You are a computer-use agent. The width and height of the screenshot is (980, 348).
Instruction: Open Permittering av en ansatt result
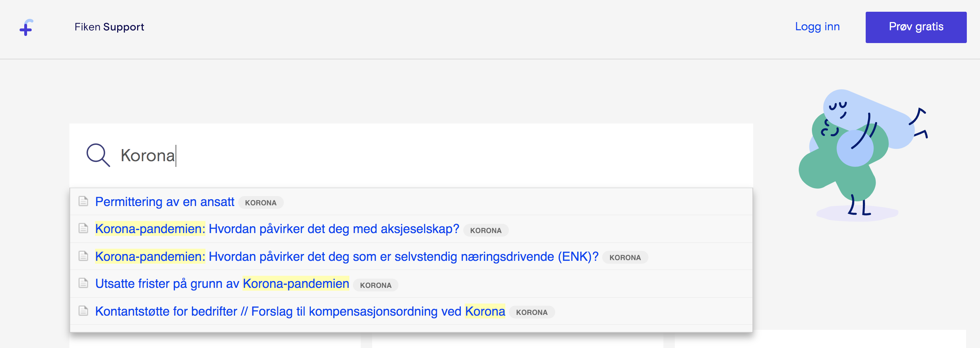click(165, 201)
